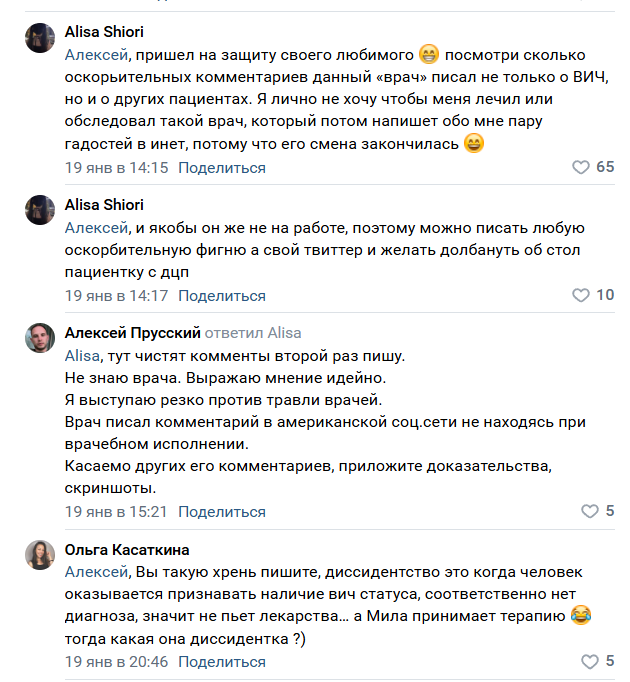This screenshot has height=682, width=630.
Task: Click the '19 янв в 20:46' timestamp
Action: (x=116, y=662)
